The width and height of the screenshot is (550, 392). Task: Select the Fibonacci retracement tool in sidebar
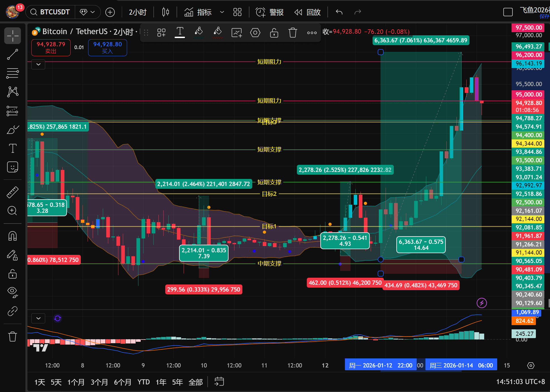[x=12, y=73]
